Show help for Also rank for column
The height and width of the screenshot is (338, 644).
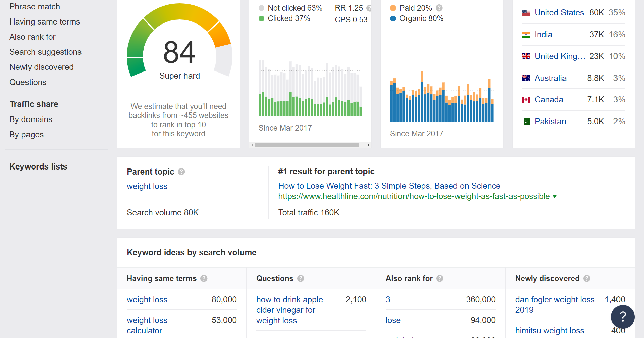click(x=440, y=278)
